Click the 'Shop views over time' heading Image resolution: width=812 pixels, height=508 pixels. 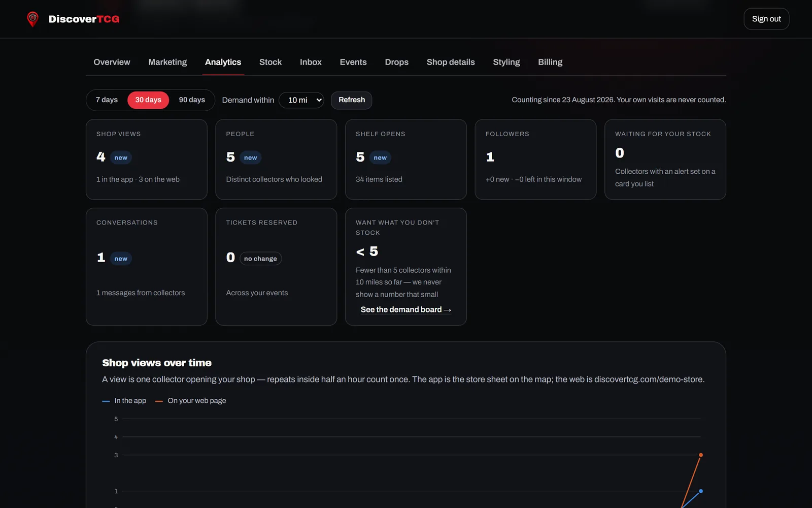click(x=157, y=363)
